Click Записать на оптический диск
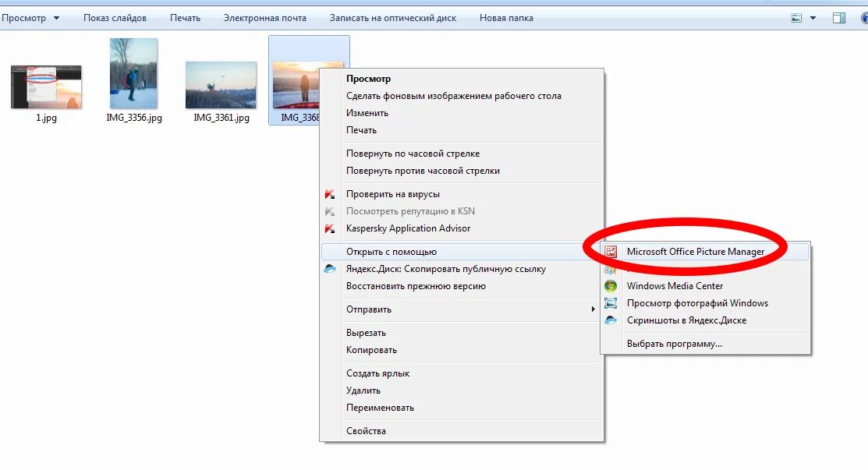The image size is (868, 470). click(x=393, y=18)
